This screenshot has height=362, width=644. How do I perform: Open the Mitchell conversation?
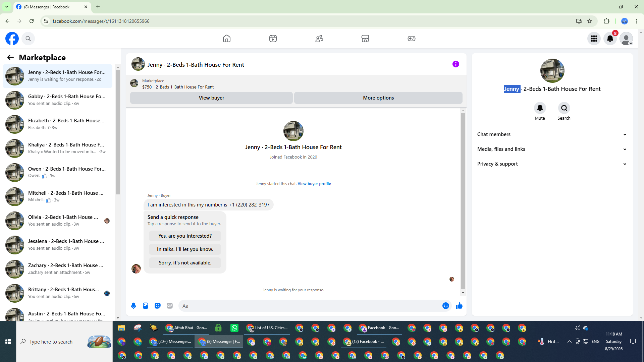click(58, 197)
